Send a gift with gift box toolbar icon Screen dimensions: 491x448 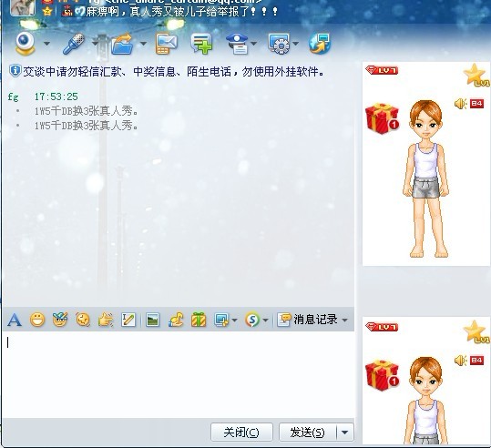(x=199, y=320)
